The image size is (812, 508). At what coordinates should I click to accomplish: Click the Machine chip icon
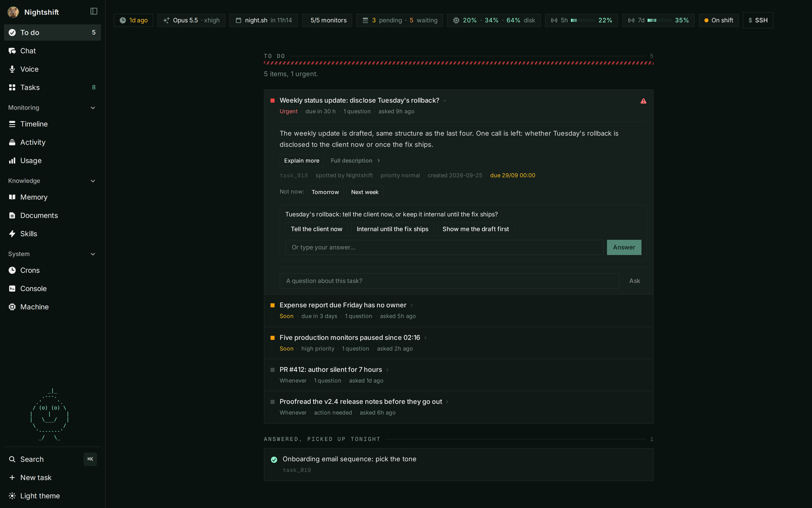(12, 307)
